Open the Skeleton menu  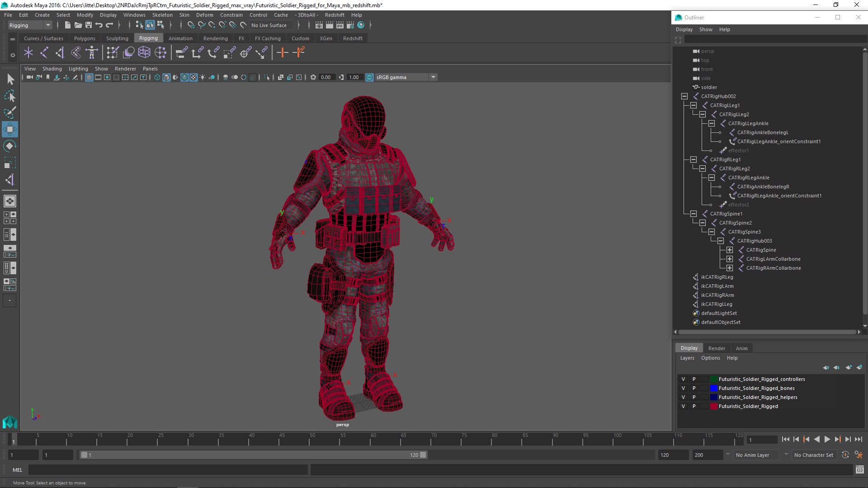tap(162, 15)
